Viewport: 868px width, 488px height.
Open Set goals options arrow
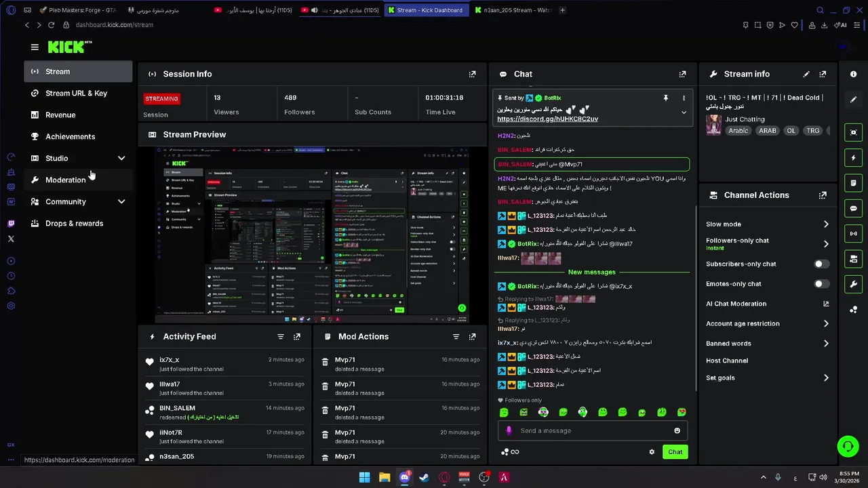pyautogui.click(x=826, y=378)
